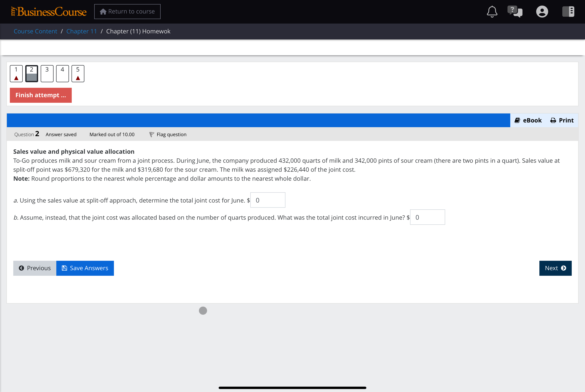Open the help chat bubbles icon
This screenshot has width=585, height=392.
(x=515, y=12)
